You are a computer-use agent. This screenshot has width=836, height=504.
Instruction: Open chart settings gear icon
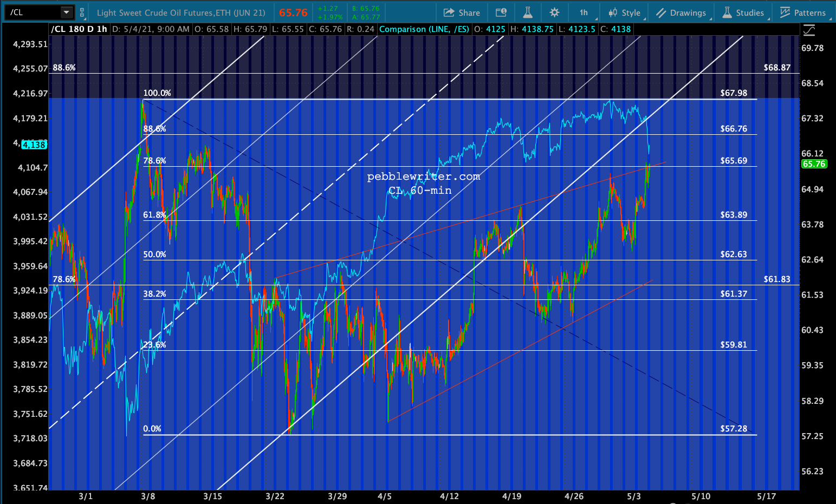tap(554, 12)
